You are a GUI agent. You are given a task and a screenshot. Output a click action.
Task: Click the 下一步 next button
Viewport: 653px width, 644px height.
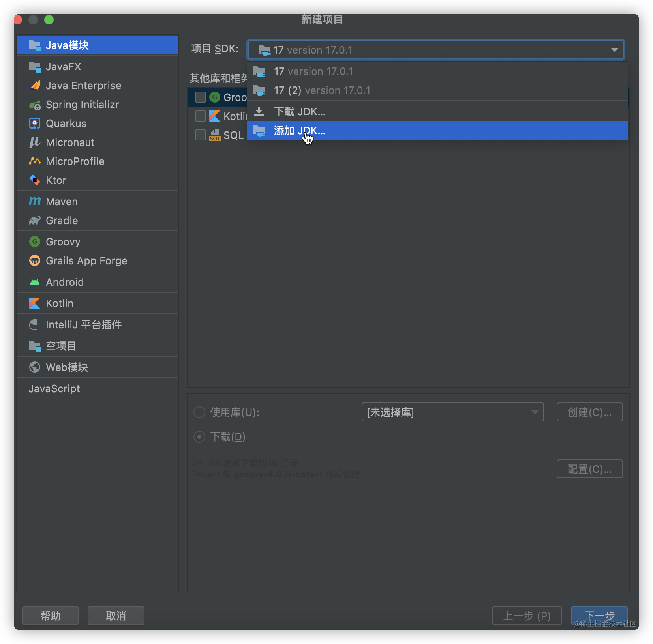pyautogui.click(x=599, y=616)
